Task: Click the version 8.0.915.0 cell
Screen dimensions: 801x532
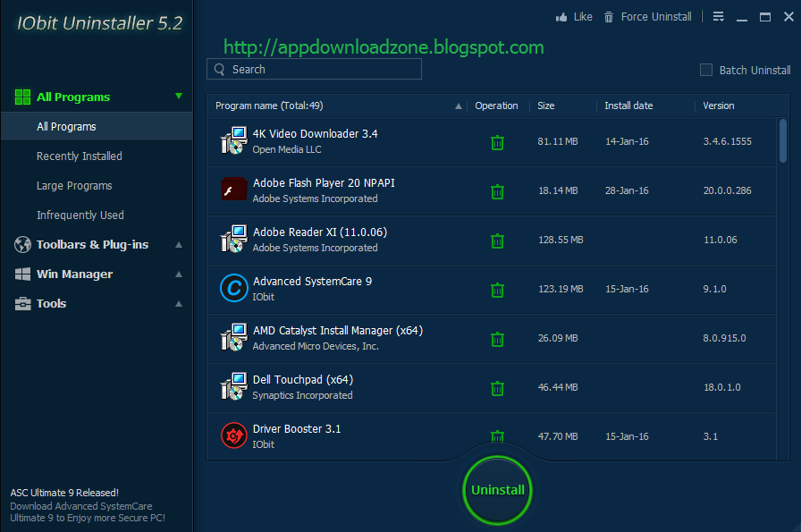Action: 724,338
